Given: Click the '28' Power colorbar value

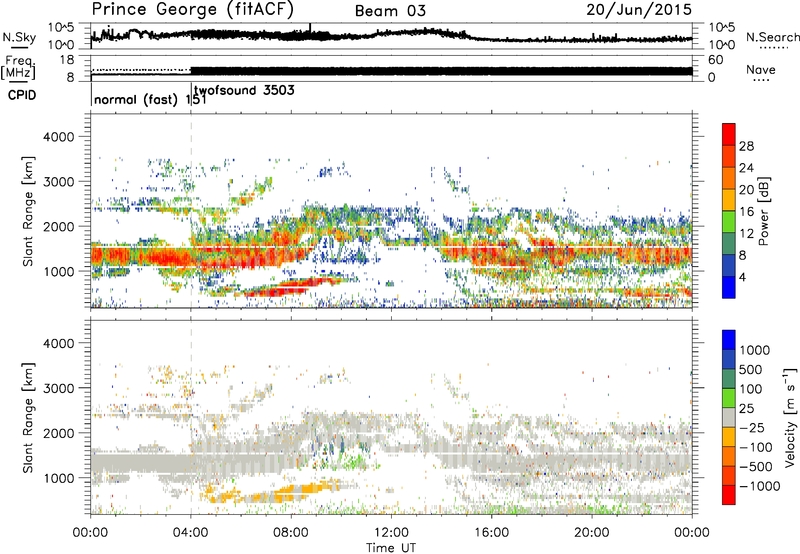Looking at the screenshot, I should [746, 146].
